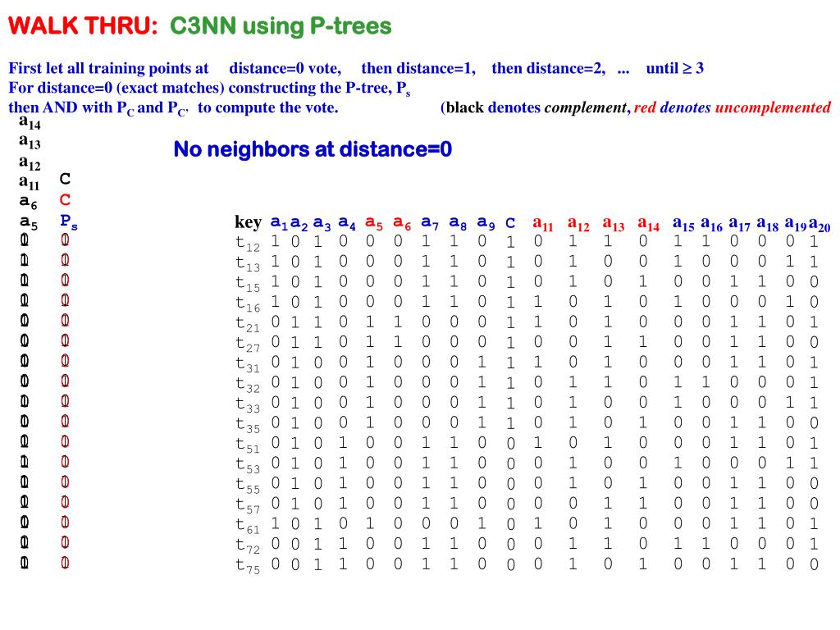The height and width of the screenshot is (630, 840).
Task: Select row key t35
Action: coord(247,424)
